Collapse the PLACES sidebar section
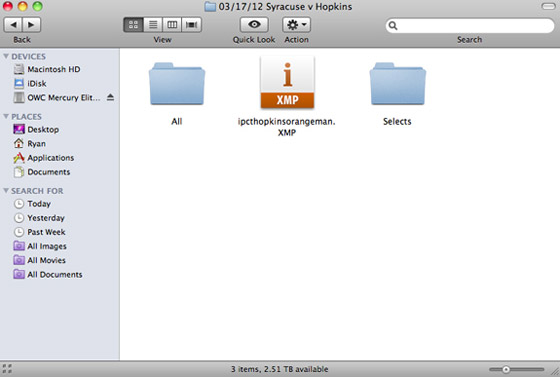 [x=6, y=116]
